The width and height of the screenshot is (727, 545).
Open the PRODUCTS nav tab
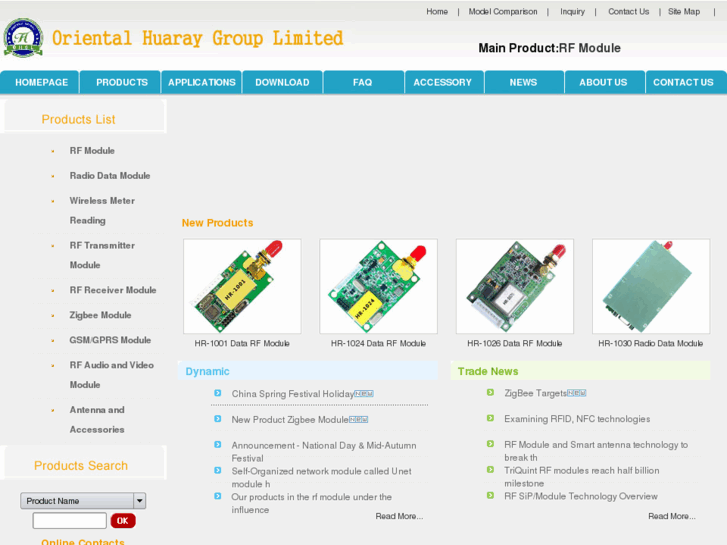click(x=121, y=82)
